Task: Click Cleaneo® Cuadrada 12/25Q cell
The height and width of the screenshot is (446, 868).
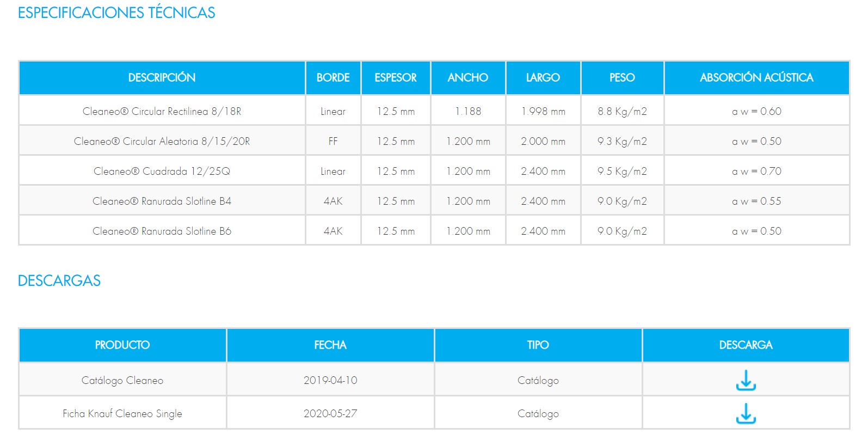Action: [162, 171]
